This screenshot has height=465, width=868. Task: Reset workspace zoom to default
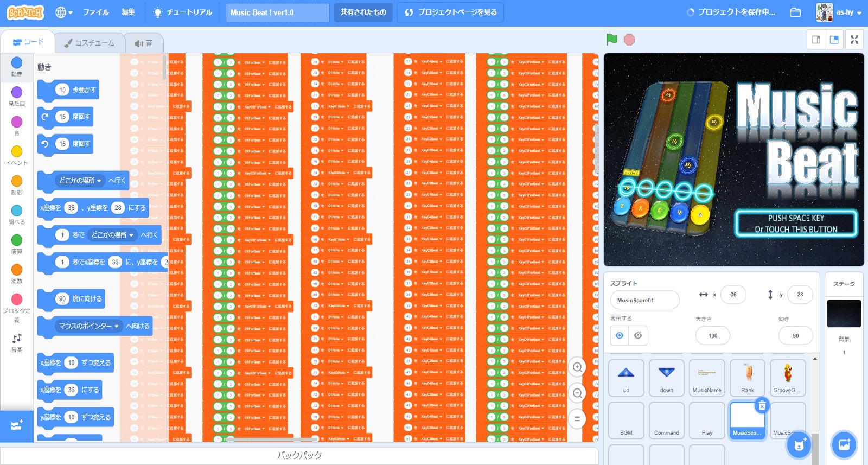point(577,418)
